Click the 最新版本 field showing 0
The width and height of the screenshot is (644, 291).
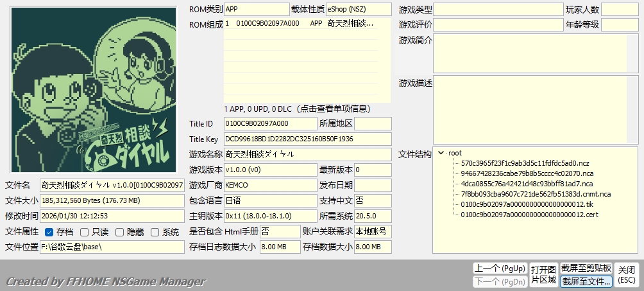click(x=373, y=170)
